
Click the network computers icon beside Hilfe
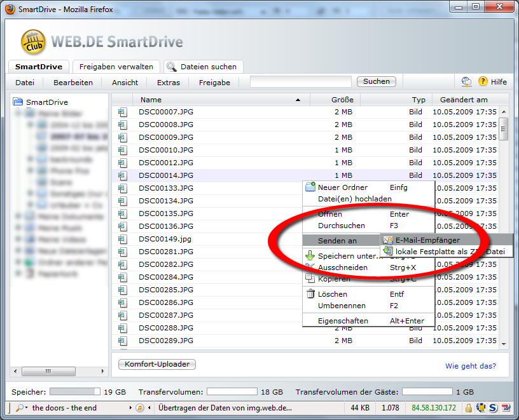pyautogui.click(x=466, y=82)
